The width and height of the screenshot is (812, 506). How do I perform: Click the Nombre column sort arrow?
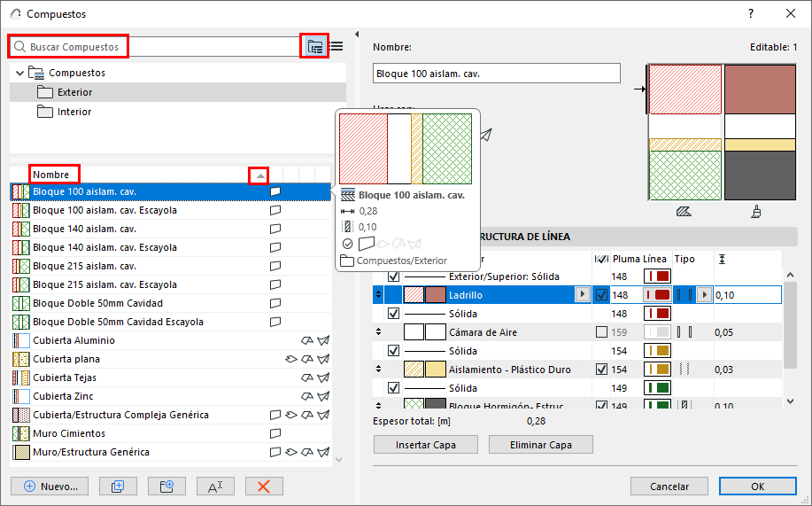click(x=260, y=175)
